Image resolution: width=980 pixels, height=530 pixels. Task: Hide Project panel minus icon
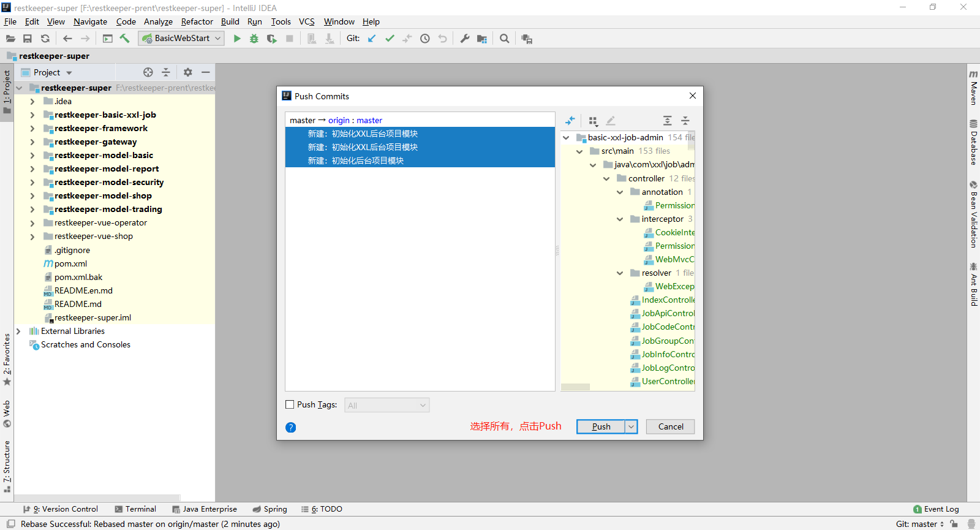[x=206, y=72]
